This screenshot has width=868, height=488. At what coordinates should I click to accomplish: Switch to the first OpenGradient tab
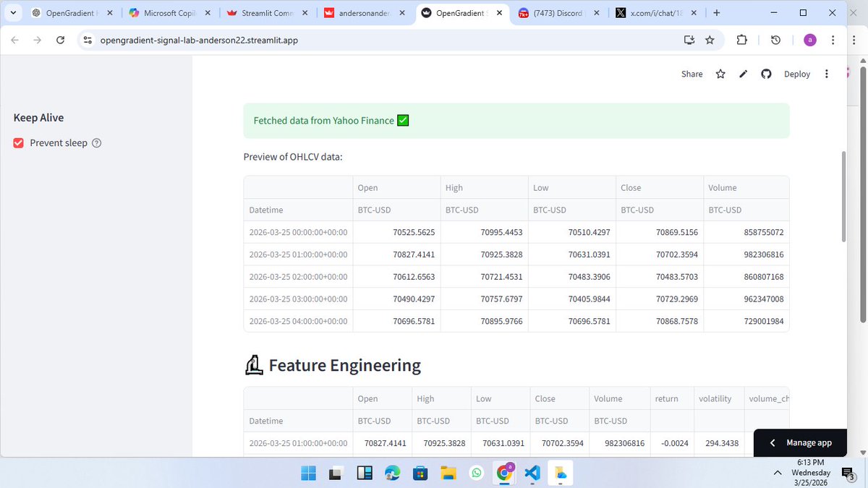72,13
